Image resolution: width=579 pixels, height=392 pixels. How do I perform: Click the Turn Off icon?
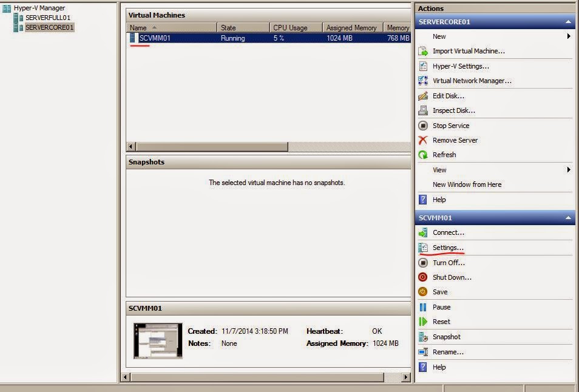(x=423, y=263)
